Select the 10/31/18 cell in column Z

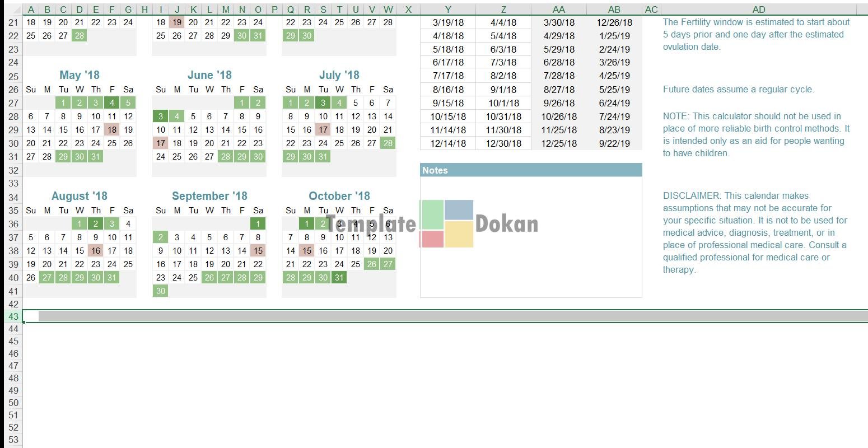[x=503, y=116]
